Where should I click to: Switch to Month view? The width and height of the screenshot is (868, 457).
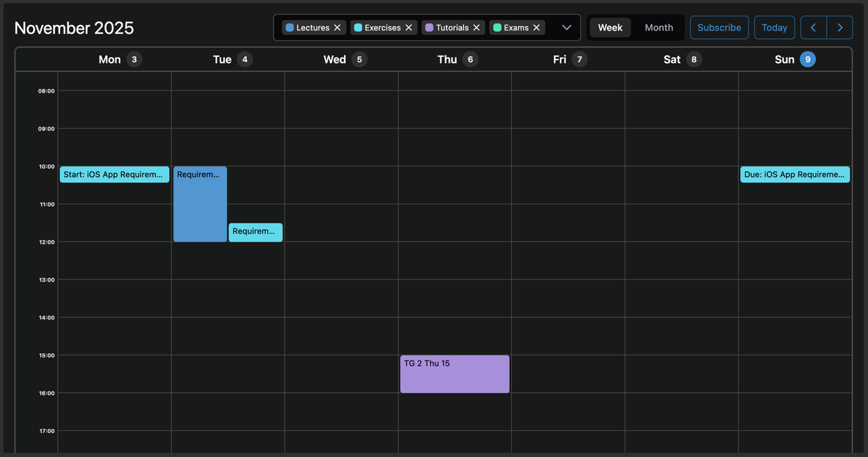tap(658, 28)
